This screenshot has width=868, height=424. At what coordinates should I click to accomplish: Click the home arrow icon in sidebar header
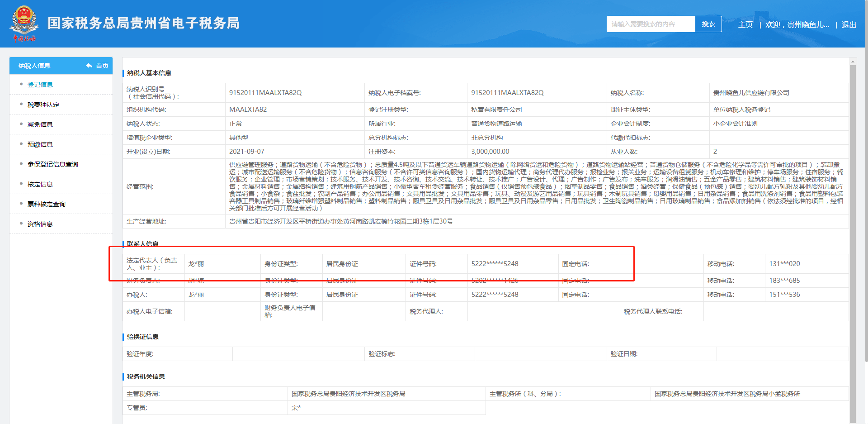89,66
